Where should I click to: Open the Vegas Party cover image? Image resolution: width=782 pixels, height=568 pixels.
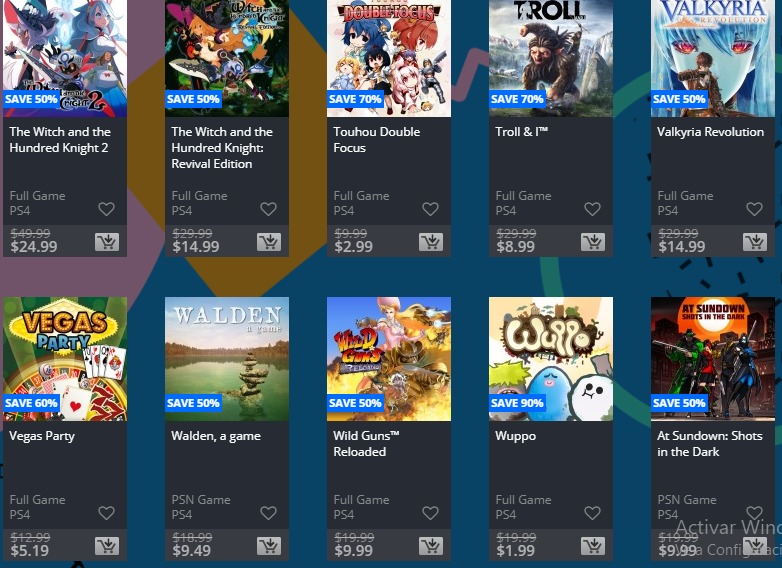(x=65, y=359)
